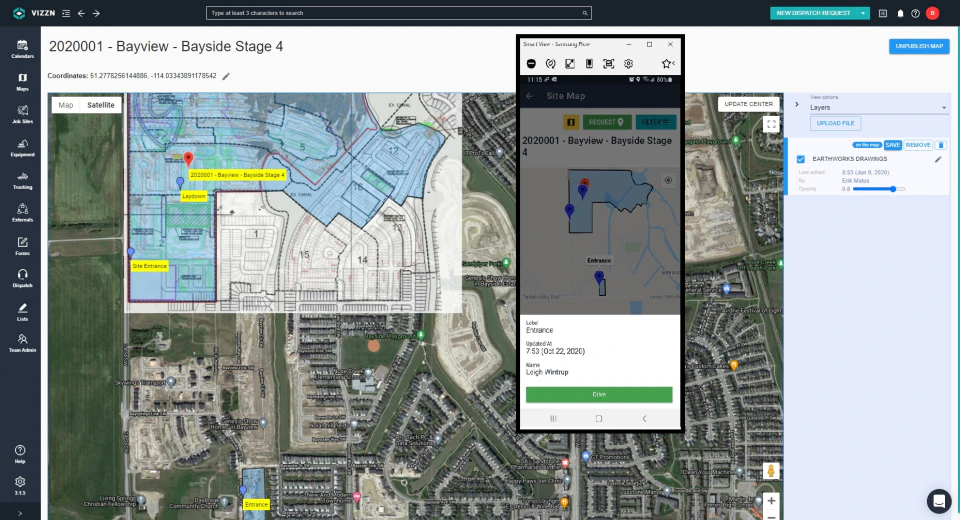Tap Android recent apps button on phone

[x=553, y=419]
